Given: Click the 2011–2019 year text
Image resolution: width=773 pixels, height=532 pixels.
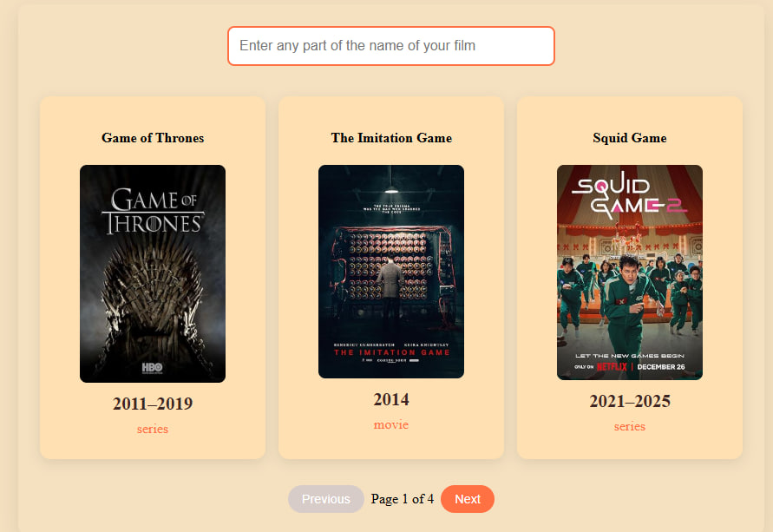Looking at the screenshot, I should (x=153, y=404).
